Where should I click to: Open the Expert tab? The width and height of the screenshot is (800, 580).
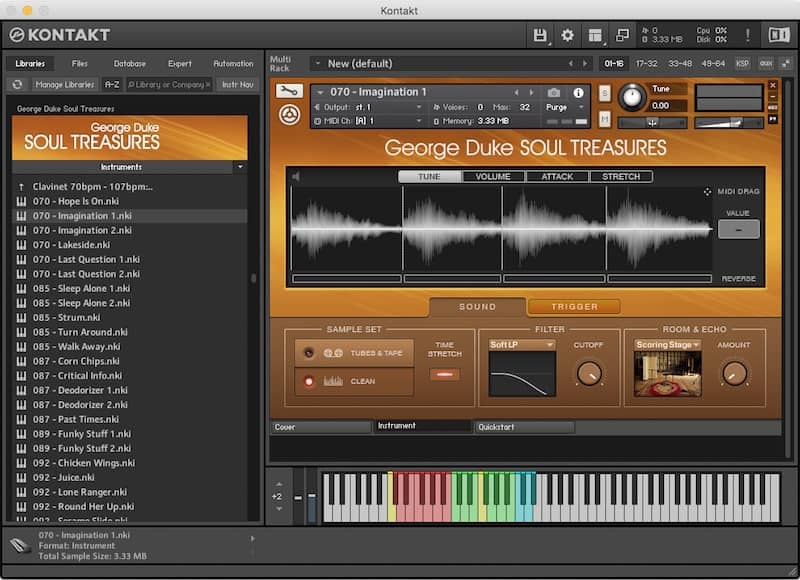pos(180,63)
